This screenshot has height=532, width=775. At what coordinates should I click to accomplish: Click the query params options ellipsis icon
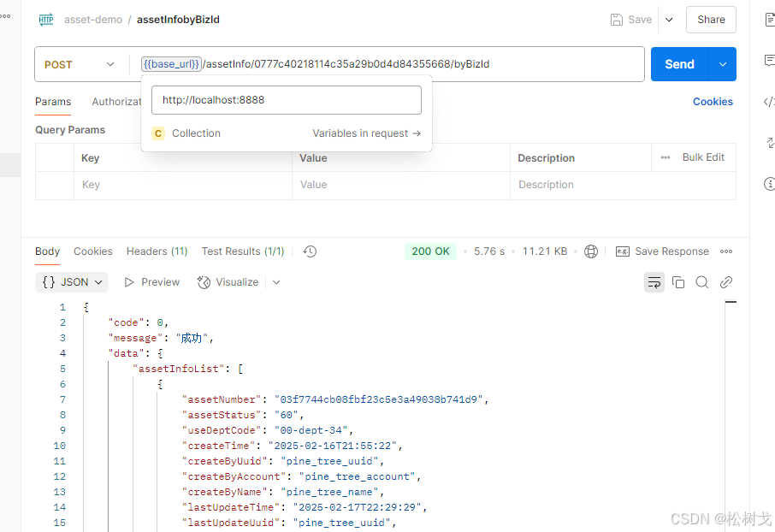(x=666, y=157)
